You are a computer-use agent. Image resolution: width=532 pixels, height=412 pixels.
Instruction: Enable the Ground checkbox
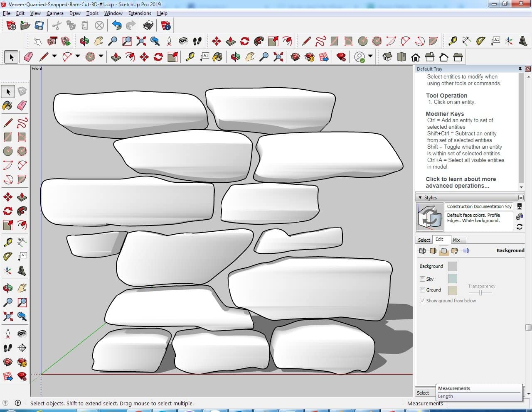tap(422, 290)
